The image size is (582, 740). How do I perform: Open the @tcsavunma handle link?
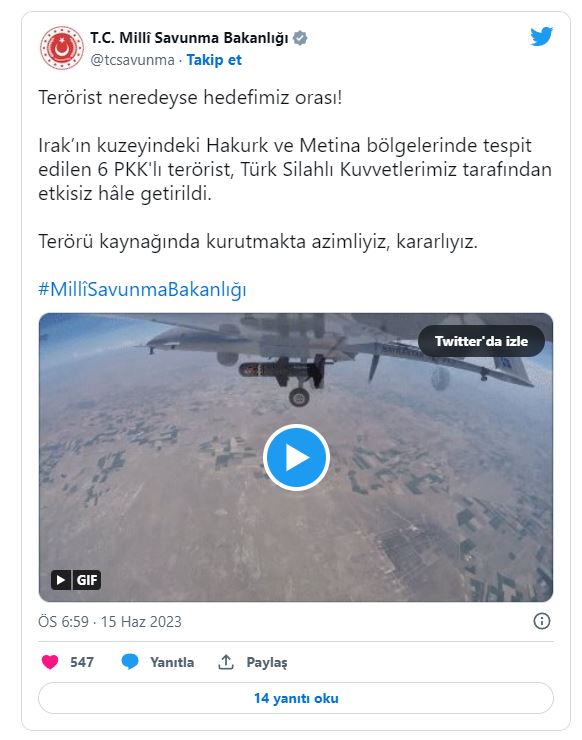[133, 60]
